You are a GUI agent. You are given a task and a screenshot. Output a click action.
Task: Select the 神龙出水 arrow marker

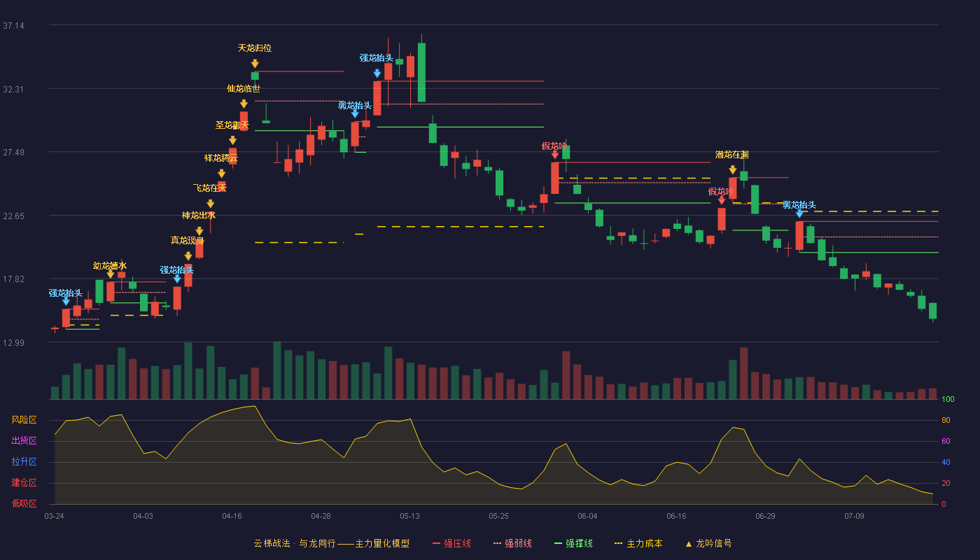point(199,231)
